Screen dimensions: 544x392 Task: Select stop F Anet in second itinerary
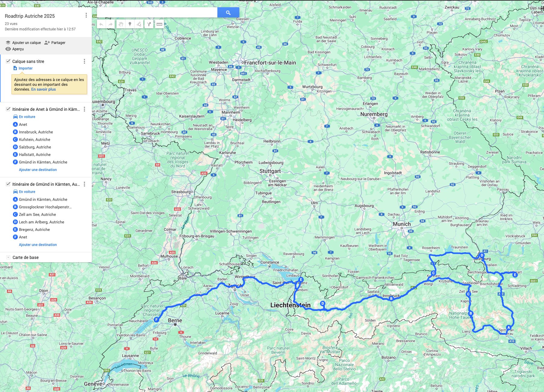tap(20, 237)
